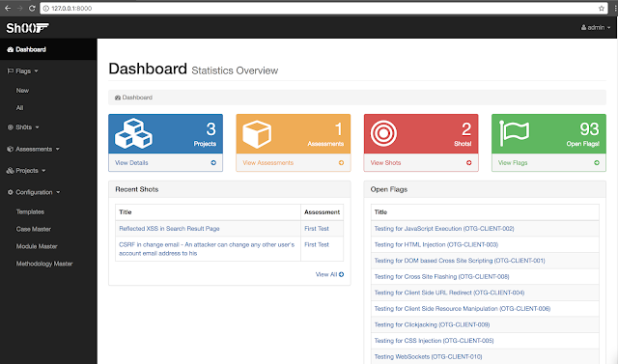Click the red Shots target icon
Screen dimensions: 618x364
[383, 133]
